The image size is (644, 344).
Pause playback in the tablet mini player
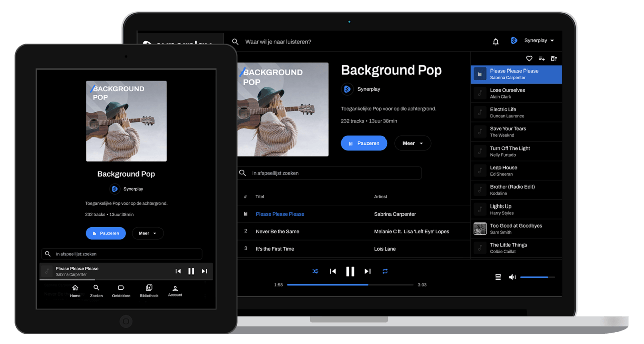[x=191, y=271]
